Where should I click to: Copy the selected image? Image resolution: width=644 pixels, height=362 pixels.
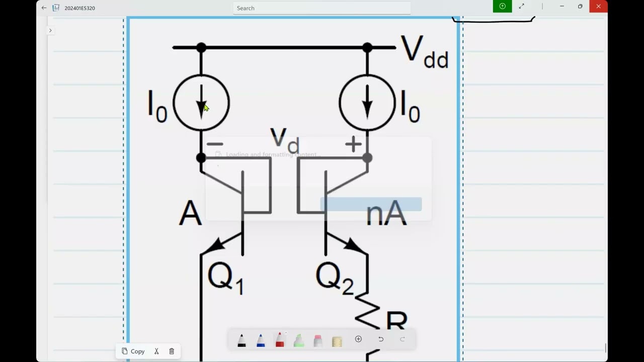[x=133, y=351]
